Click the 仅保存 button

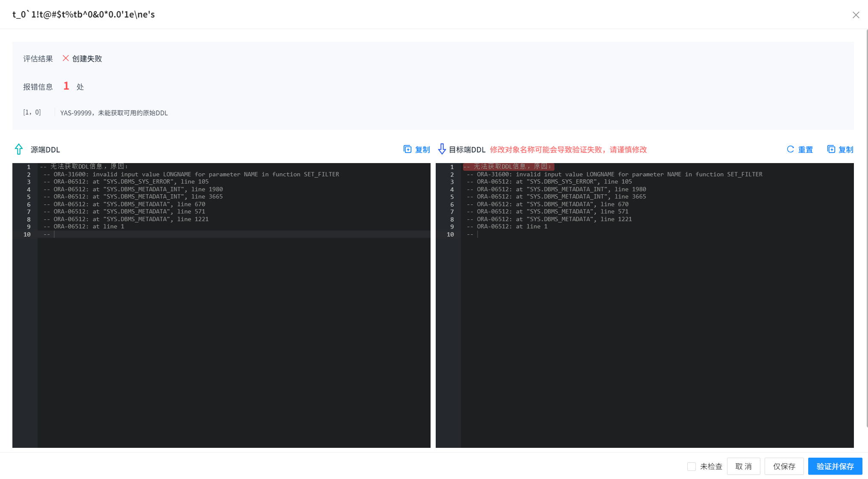(x=784, y=466)
